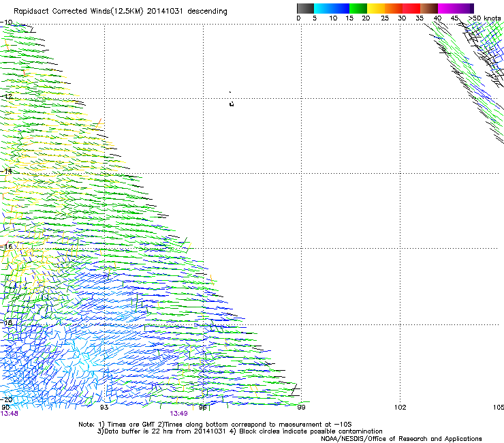Click the orange 25-30 knots legend segment
Viewport: 504px width, 443px height.
point(394,8)
